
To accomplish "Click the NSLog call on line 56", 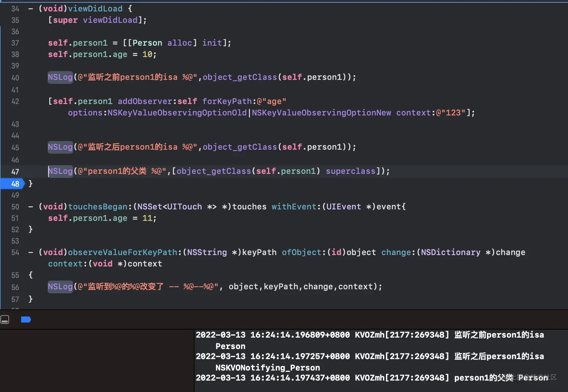I will [215, 286].
